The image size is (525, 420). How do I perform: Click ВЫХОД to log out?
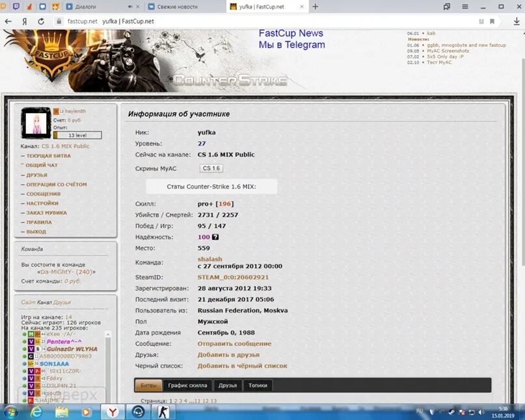[x=36, y=231]
